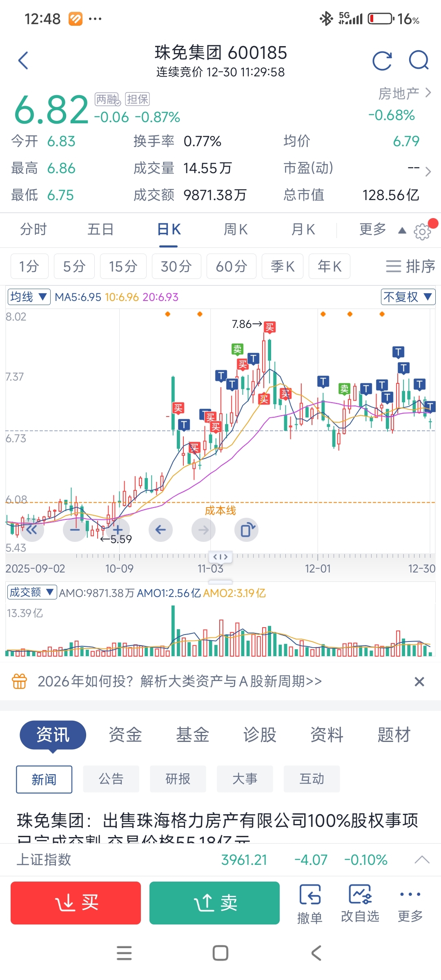Switch to the 周K chart tab
The image size is (441, 980).
[x=236, y=229]
